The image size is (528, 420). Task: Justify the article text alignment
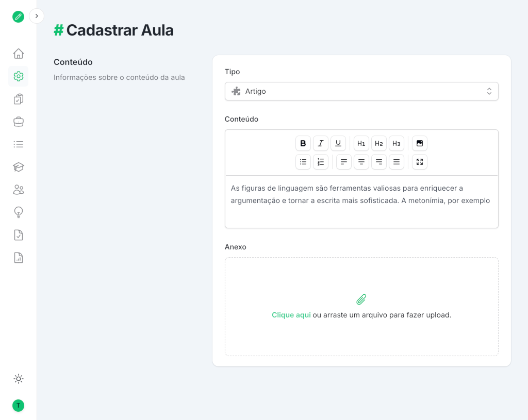(x=396, y=161)
